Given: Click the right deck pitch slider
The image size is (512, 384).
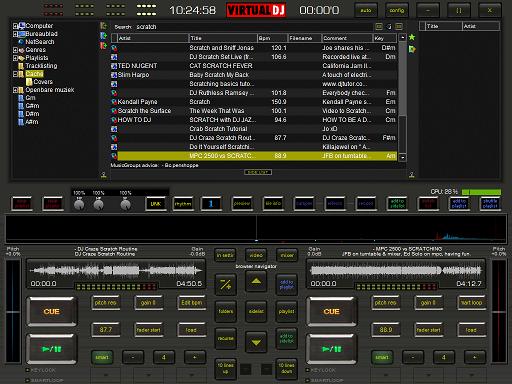Looking at the screenshot, I should coord(499,311).
